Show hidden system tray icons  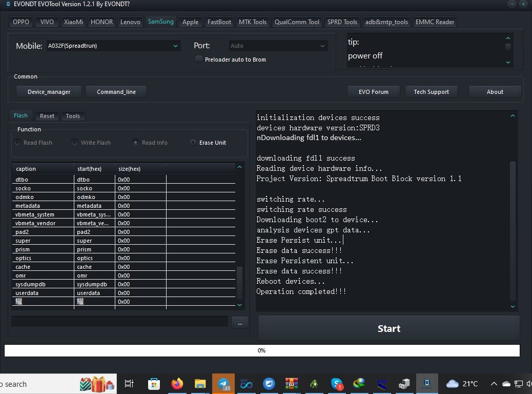pyautogui.click(x=494, y=384)
